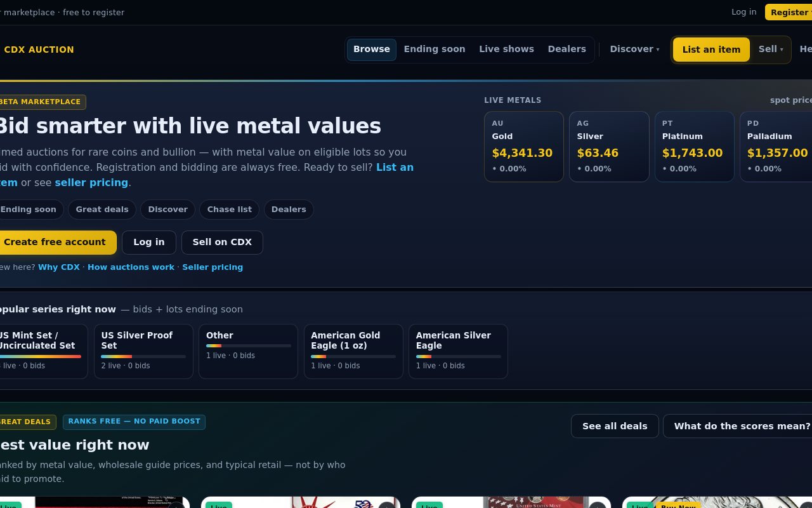Open Dealers in the main navigation bar

click(567, 50)
